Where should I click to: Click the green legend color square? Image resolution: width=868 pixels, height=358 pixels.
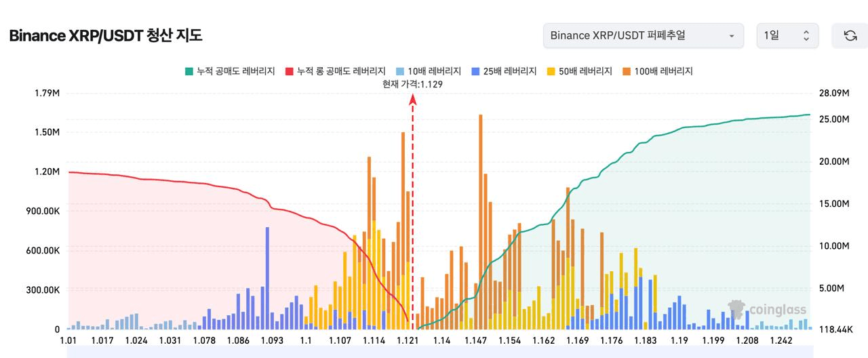tap(189, 71)
